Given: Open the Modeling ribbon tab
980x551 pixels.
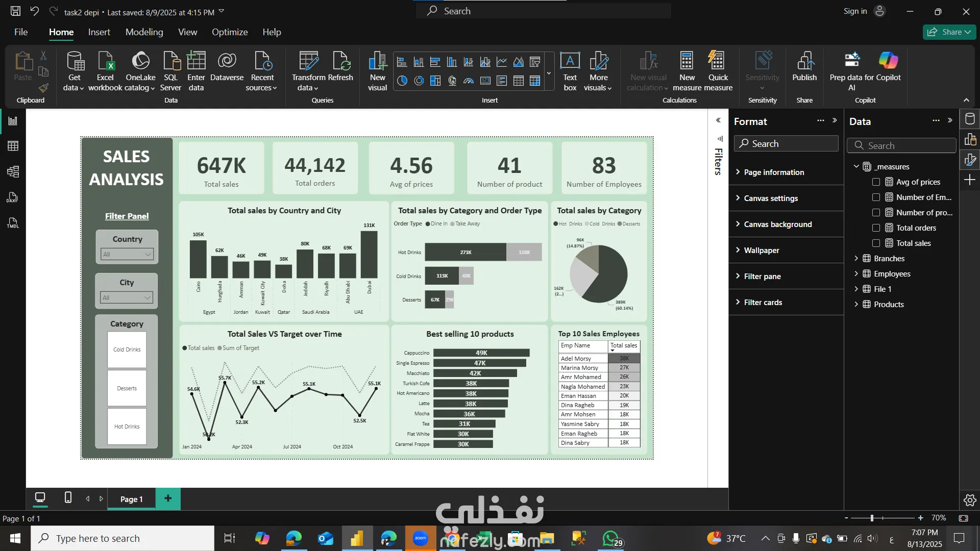Looking at the screenshot, I should [x=144, y=32].
